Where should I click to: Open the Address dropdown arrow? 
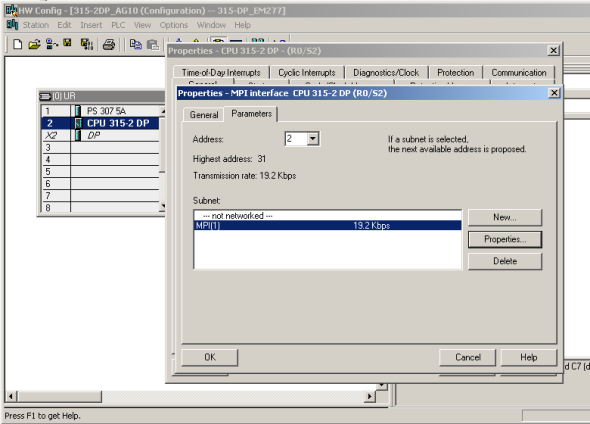[312, 139]
